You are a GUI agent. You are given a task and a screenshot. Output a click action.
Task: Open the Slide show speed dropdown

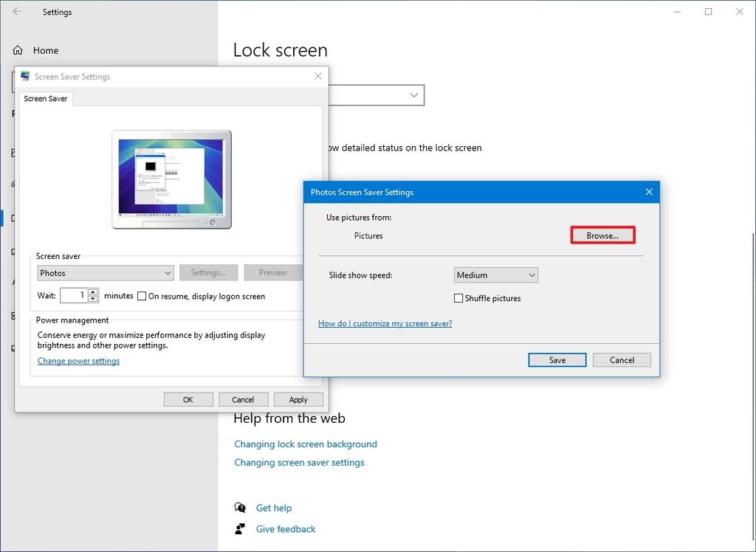coord(495,275)
